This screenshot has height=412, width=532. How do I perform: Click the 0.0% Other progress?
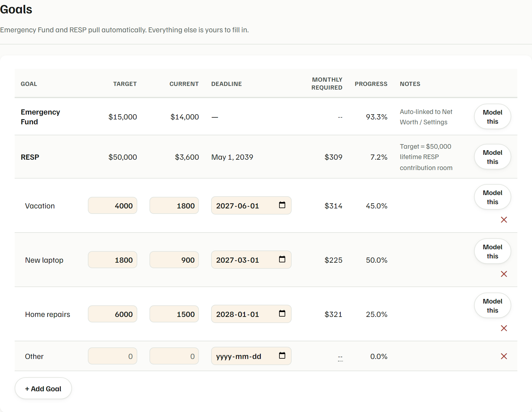tap(379, 357)
